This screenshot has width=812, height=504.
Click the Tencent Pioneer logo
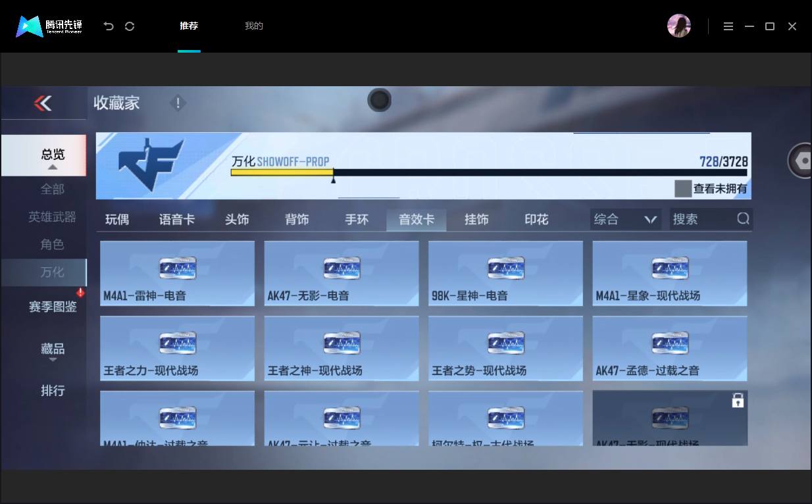[x=49, y=26]
